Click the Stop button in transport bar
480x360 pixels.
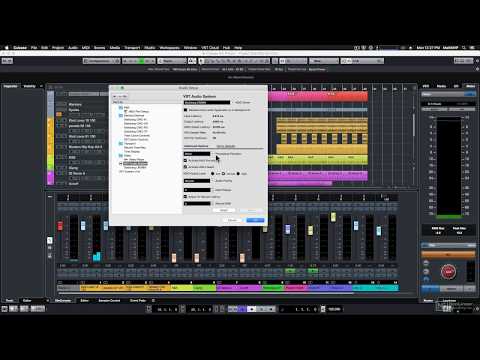[x=252, y=309]
